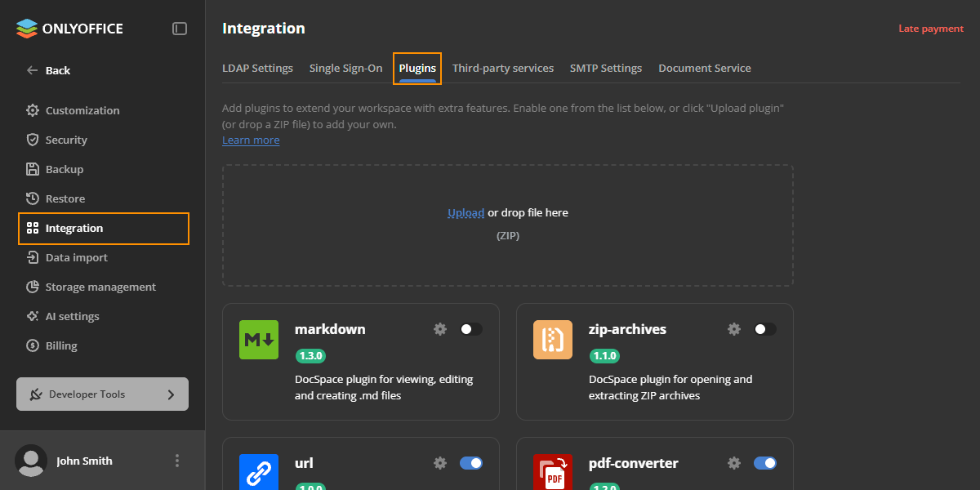
Task: Open AI settings label
Action: pyautogui.click(x=73, y=316)
